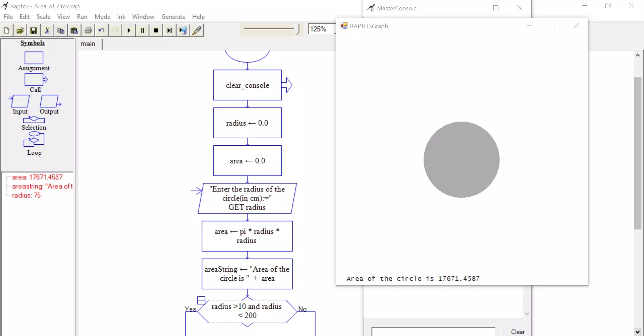644x336 pixels.
Task: Cut selection with the scissors icon
Action: (47, 31)
